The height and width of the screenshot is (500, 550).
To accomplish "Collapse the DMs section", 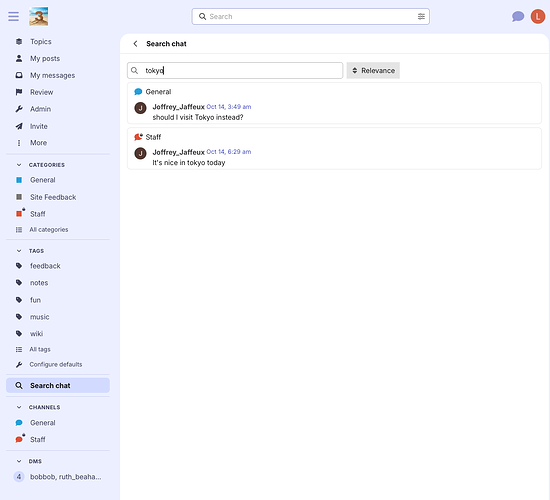I will pos(19,461).
